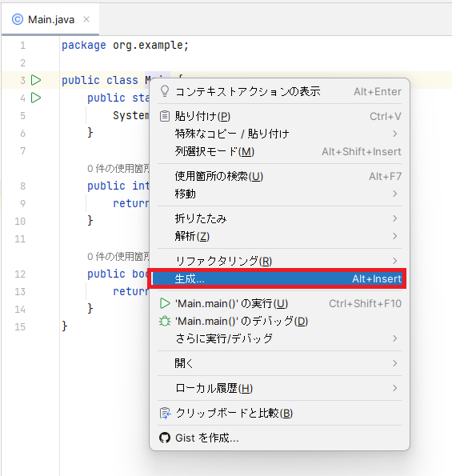Select the Main.java tab

50,19
